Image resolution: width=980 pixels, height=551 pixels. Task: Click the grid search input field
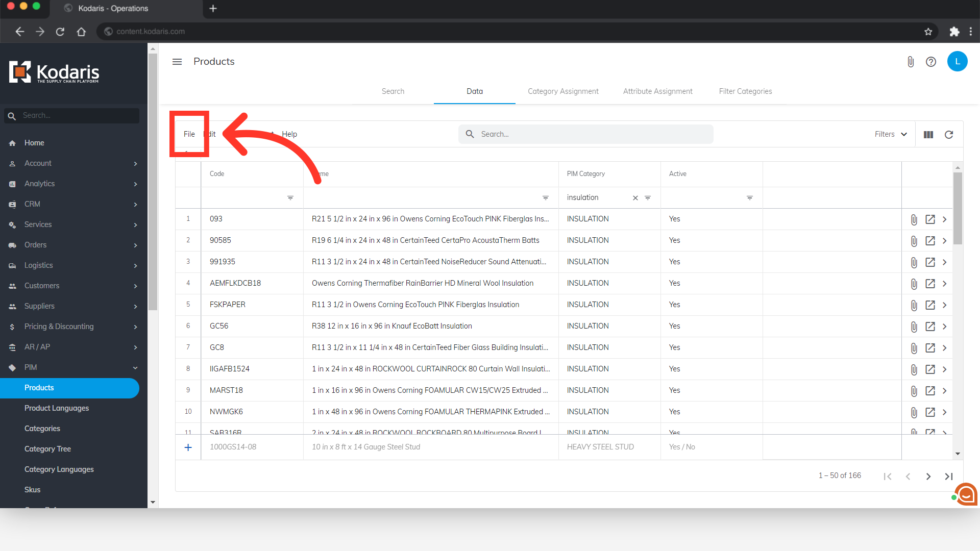click(x=587, y=134)
